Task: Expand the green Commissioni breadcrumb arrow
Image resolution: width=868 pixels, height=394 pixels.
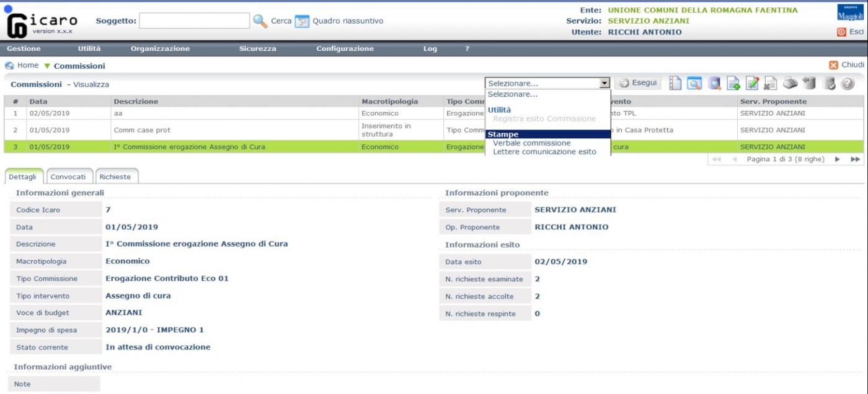Action: click(47, 66)
